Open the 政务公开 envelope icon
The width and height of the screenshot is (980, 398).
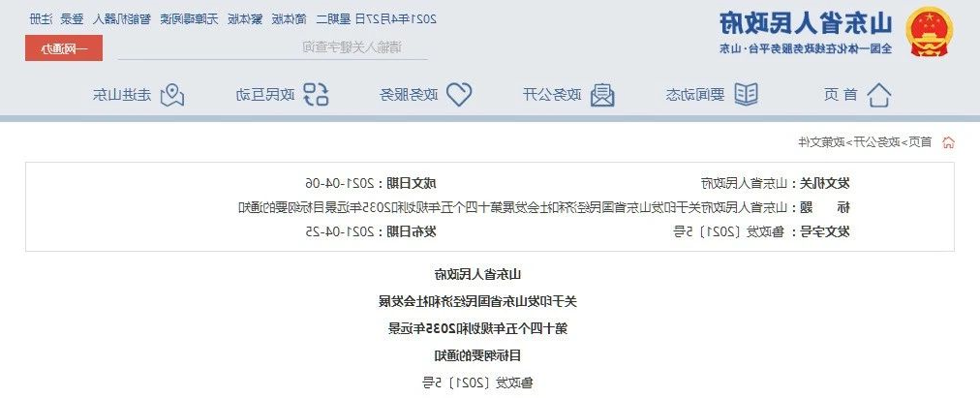(602, 95)
